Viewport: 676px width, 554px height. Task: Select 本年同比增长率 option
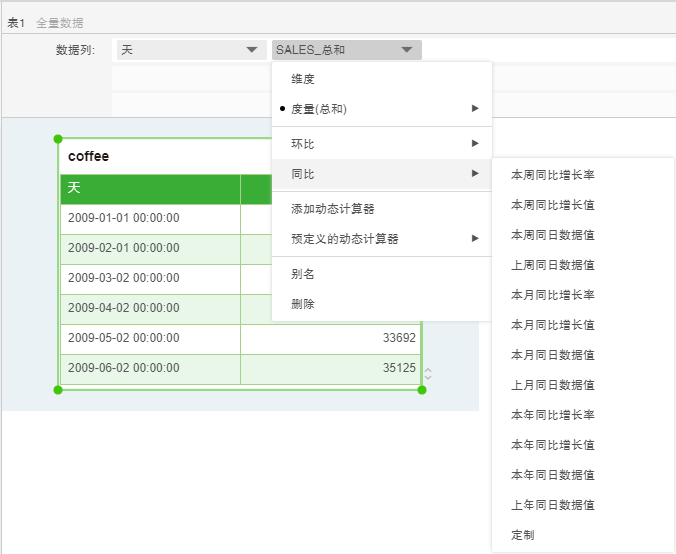(x=553, y=415)
